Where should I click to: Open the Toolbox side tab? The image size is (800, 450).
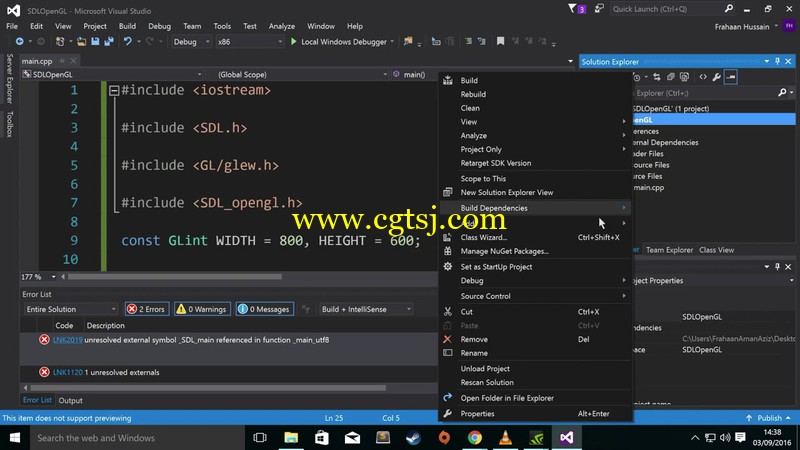click(9, 124)
